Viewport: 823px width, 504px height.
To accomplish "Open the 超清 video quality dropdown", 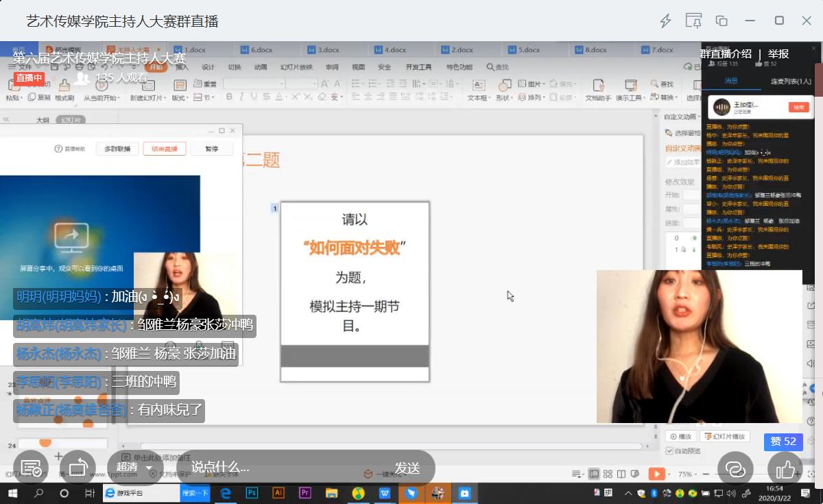I will (x=134, y=468).
